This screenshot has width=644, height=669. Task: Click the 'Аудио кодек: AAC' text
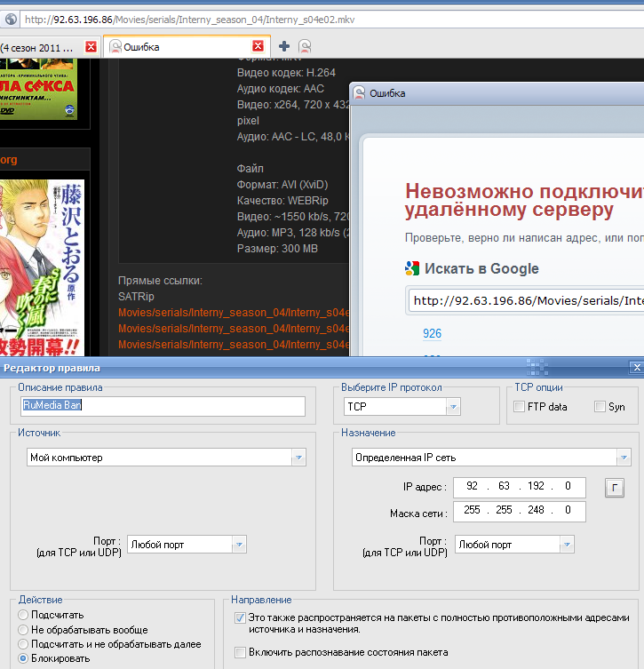coord(280,89)
